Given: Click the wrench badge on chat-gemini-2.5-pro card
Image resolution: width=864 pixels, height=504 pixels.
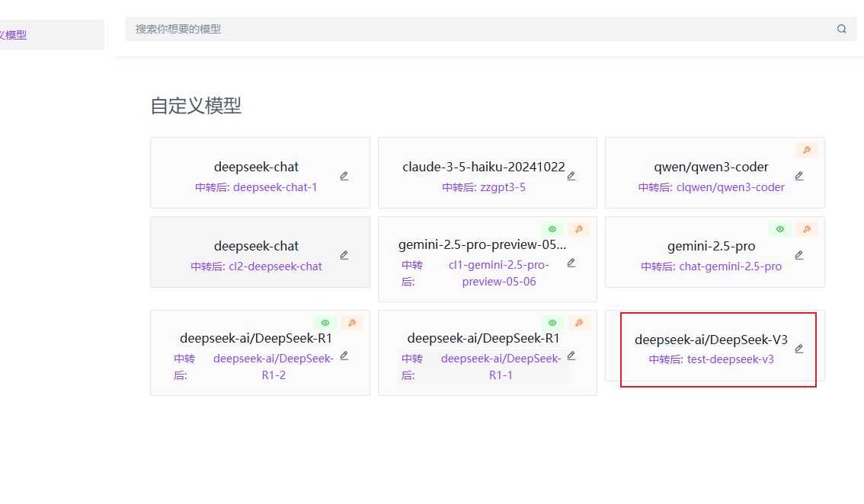Looking at the screenshot, I should click(x=807, y=229).
